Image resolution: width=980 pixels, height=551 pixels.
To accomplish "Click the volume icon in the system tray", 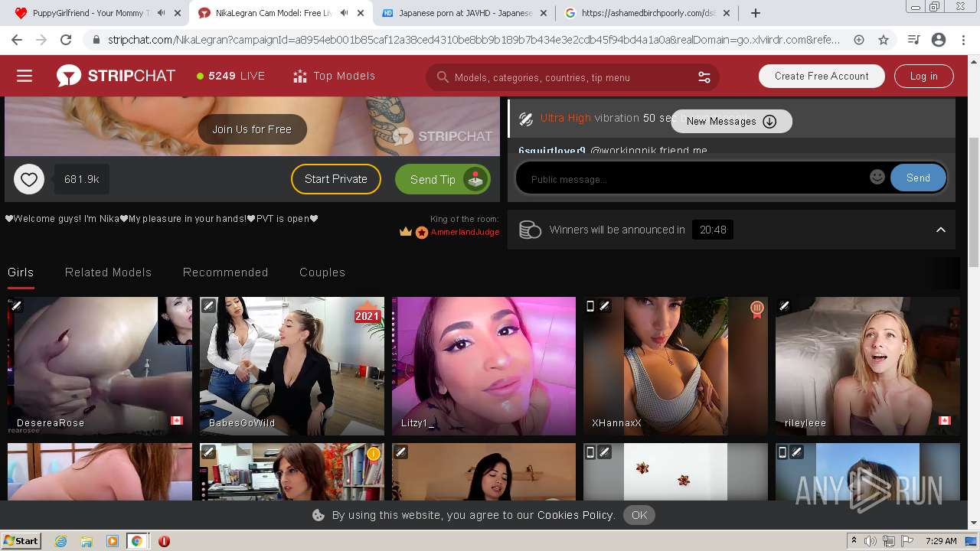I will tap(871, 541).
